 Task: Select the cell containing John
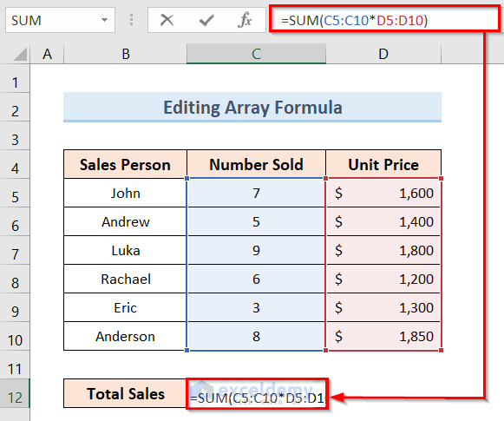click(x=126, y=193)
